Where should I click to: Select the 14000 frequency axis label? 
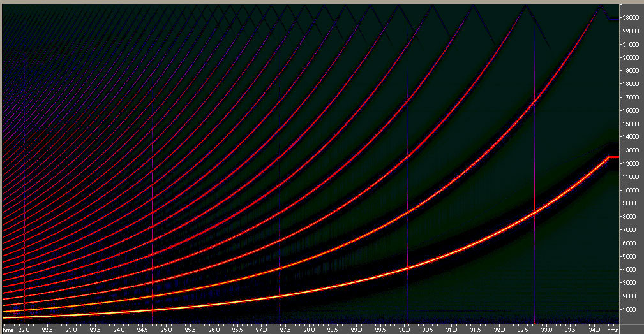pyautogui.click(x=632, y=137)
